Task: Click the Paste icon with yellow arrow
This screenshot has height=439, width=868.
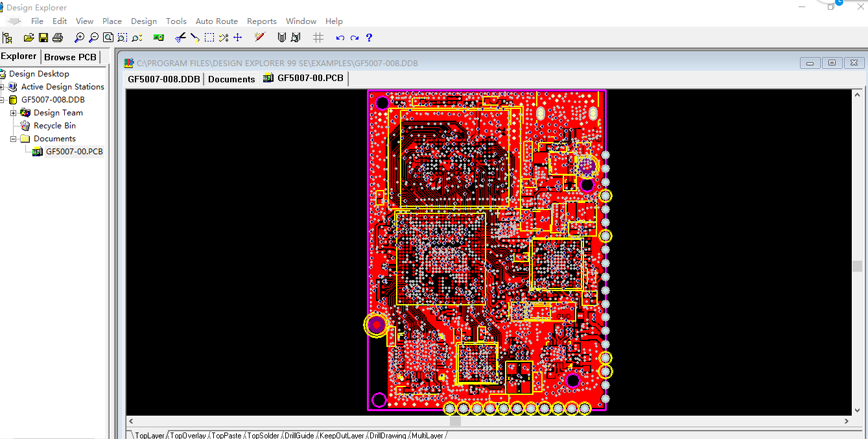Action: pos(194,38)
